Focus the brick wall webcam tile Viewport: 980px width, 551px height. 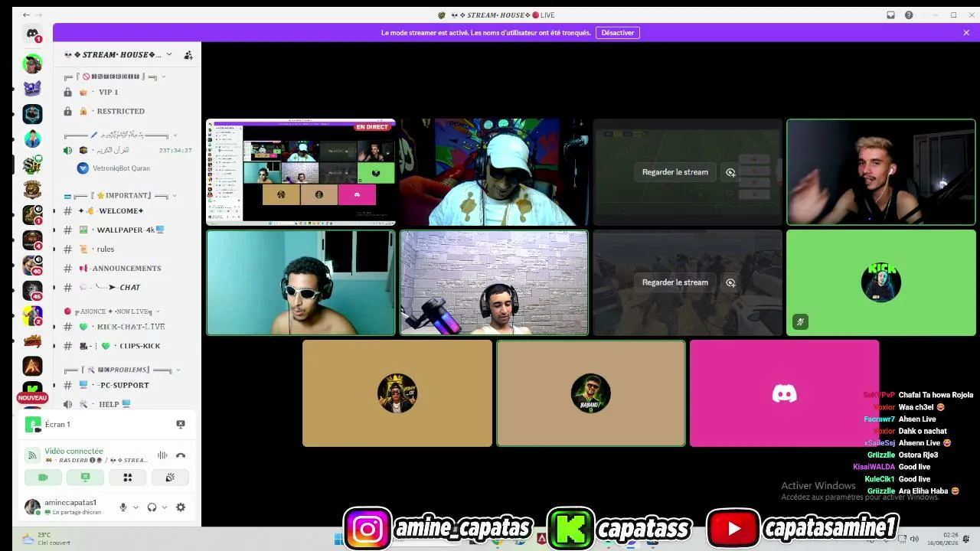(495, 282)
